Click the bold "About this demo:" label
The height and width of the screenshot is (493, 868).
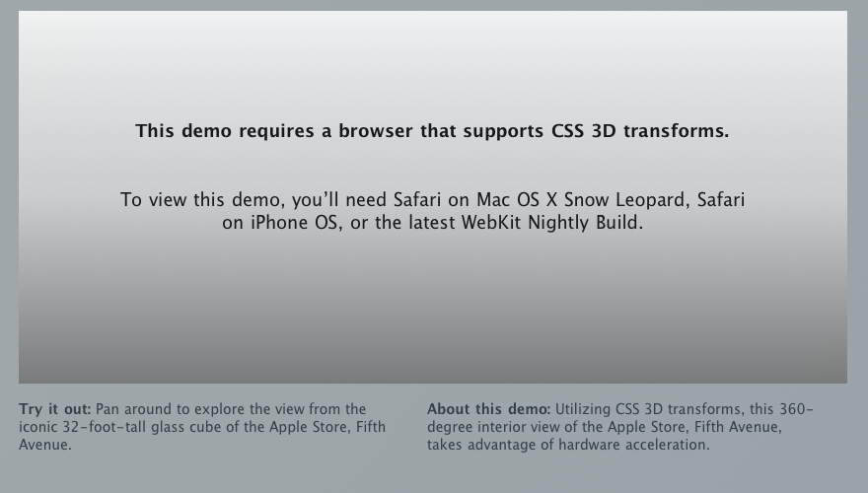[x=489, y=409]
